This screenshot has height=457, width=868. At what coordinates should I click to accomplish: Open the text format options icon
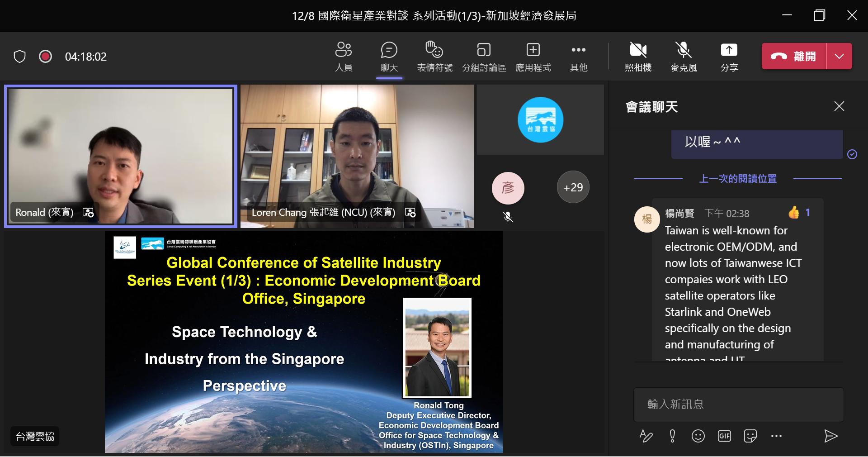point(646,436)
